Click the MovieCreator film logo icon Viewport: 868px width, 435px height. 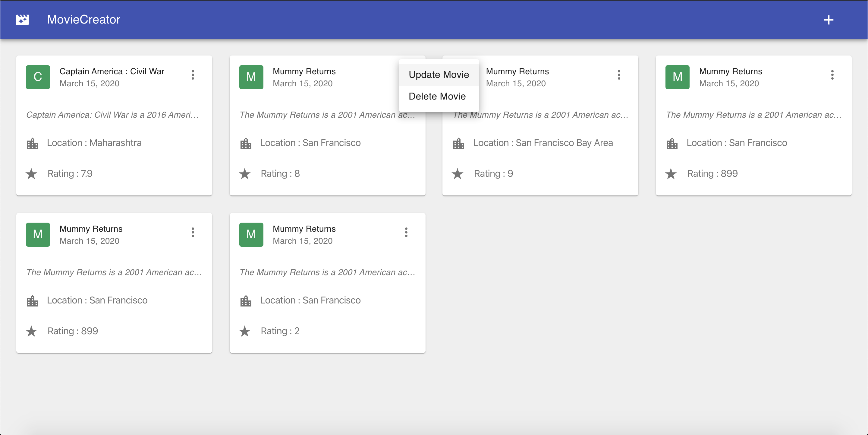(22, 20)
